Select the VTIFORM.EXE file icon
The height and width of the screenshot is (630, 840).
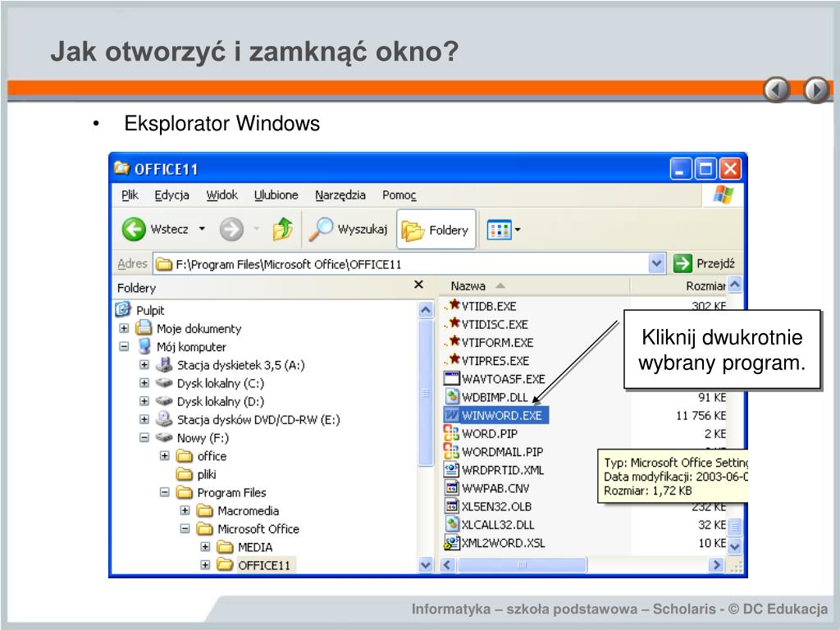[x=453, y=342]
